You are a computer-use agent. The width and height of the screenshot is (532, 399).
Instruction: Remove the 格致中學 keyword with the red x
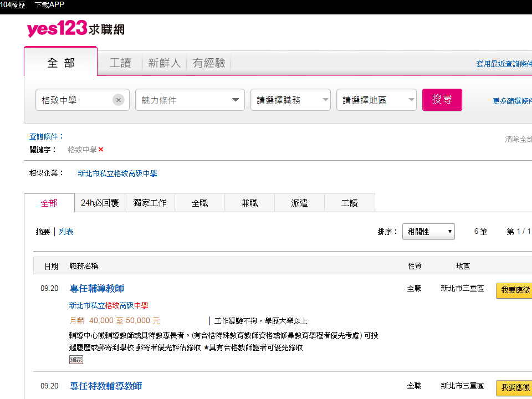click(x=101, y=150)
